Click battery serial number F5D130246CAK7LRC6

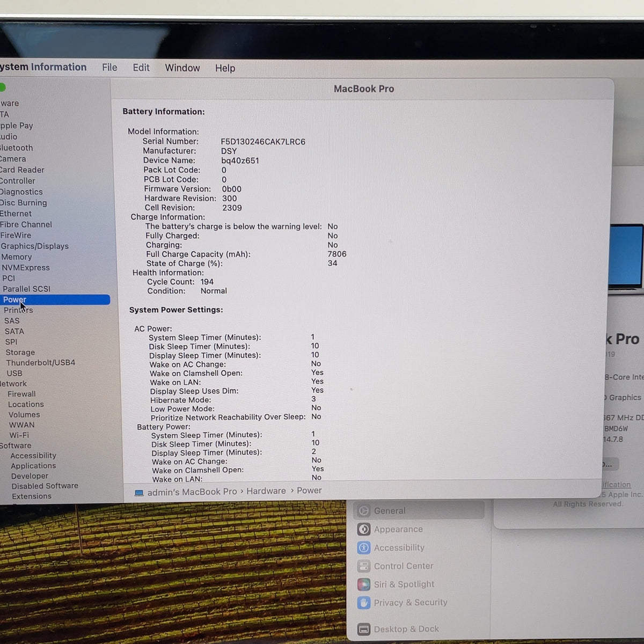(x=263, y=142)
